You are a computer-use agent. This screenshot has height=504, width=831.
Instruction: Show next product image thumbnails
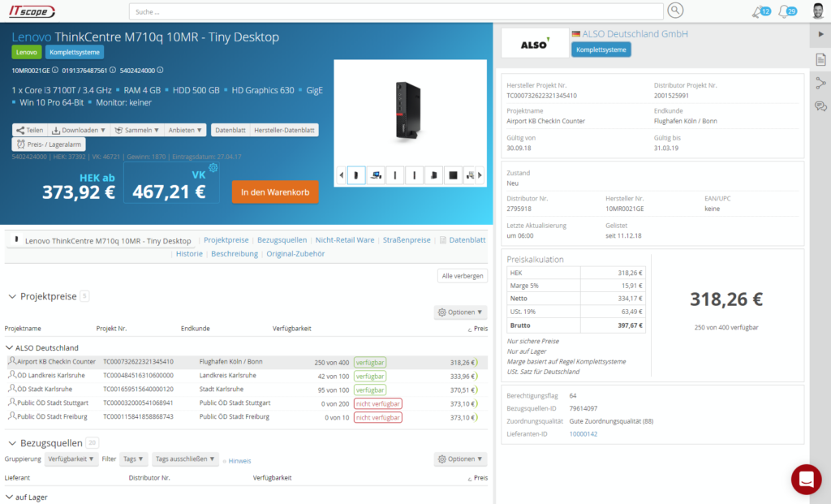point(480,174)
